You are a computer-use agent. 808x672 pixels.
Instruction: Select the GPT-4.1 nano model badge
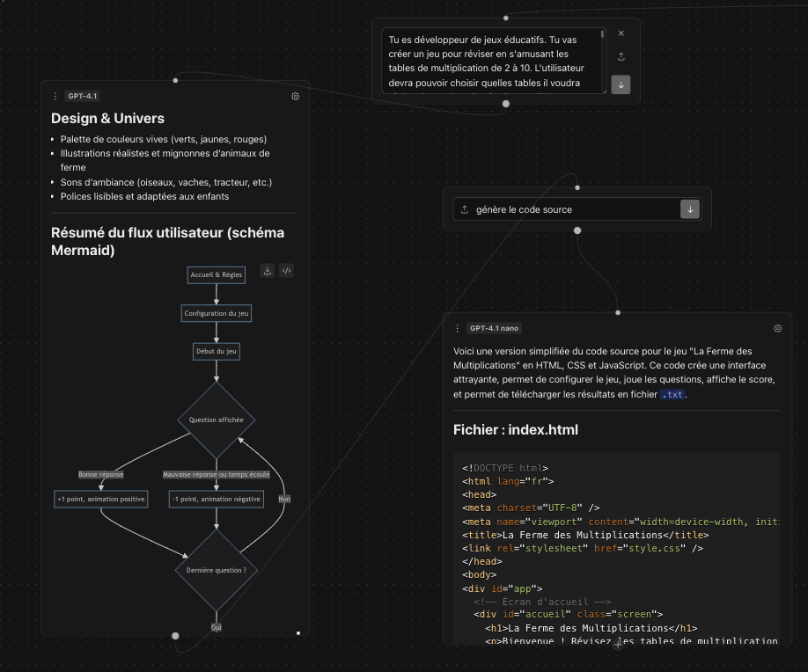point(494,328)
